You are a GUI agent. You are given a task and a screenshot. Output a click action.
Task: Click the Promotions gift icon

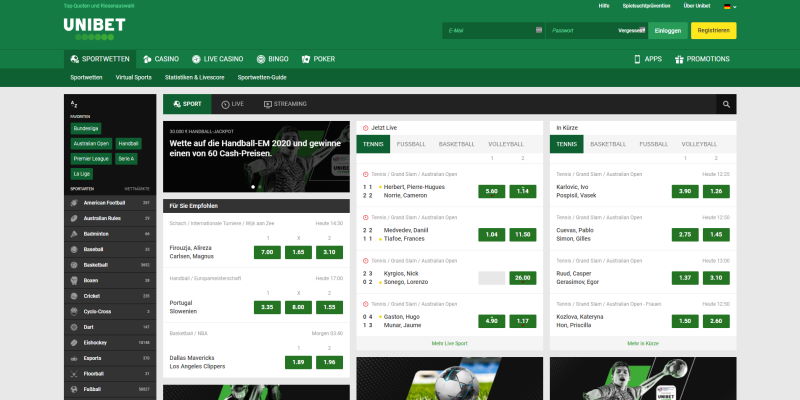point(679,59)
